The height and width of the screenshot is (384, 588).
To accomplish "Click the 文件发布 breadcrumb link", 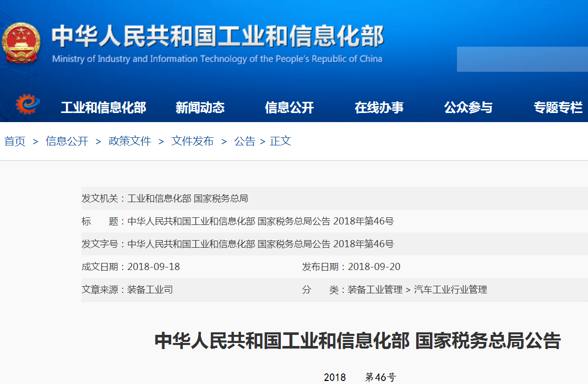I will click(193, 141).
